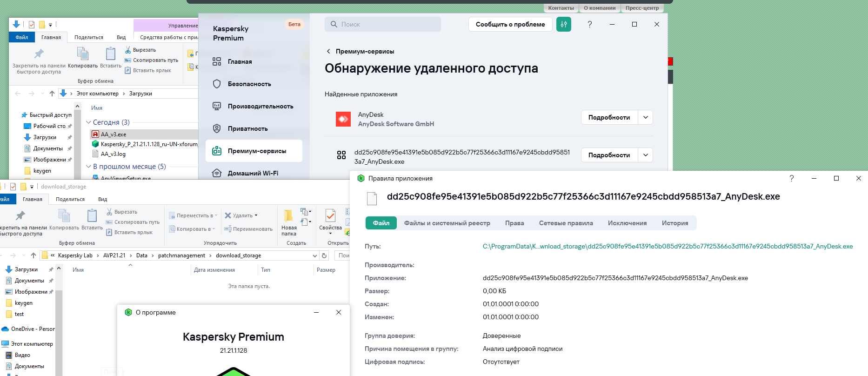868x376 pixels.
Task: Open the Поделиться tab in top Explorer window
Action: (89, 37)
